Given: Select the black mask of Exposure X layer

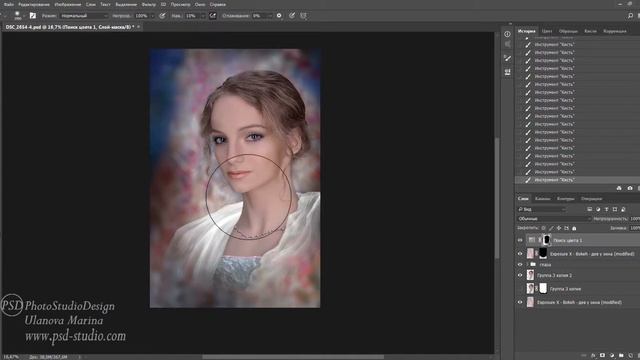Looking at the screenshot, I should tap(543, 253).
